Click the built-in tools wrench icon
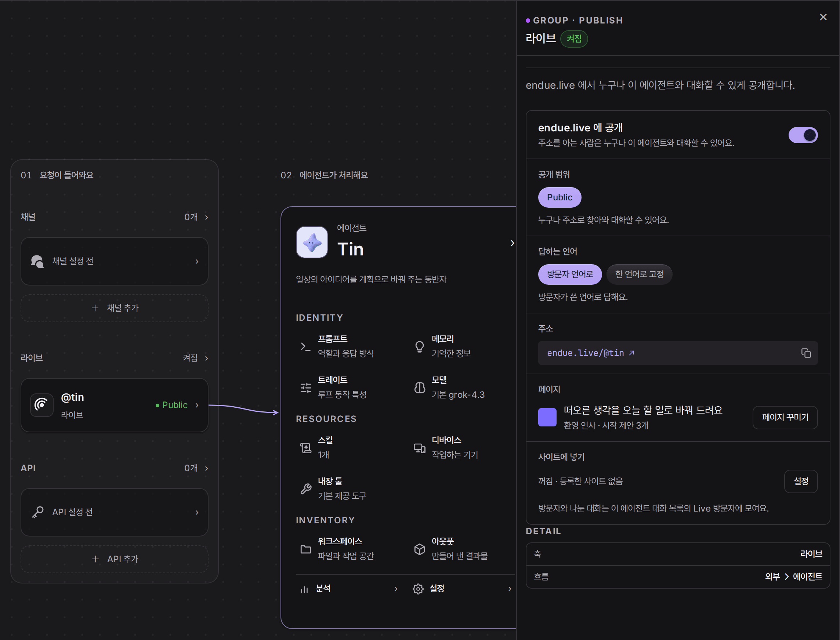 pos(305,488)
